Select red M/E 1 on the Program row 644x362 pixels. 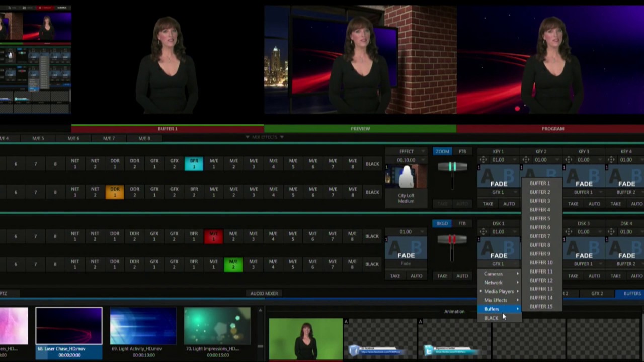click(x=213, y=236)
